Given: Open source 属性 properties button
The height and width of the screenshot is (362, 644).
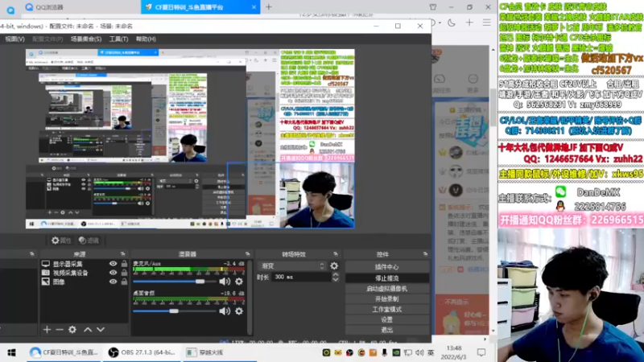Looking at the screenshot, I should click(61, 241).
